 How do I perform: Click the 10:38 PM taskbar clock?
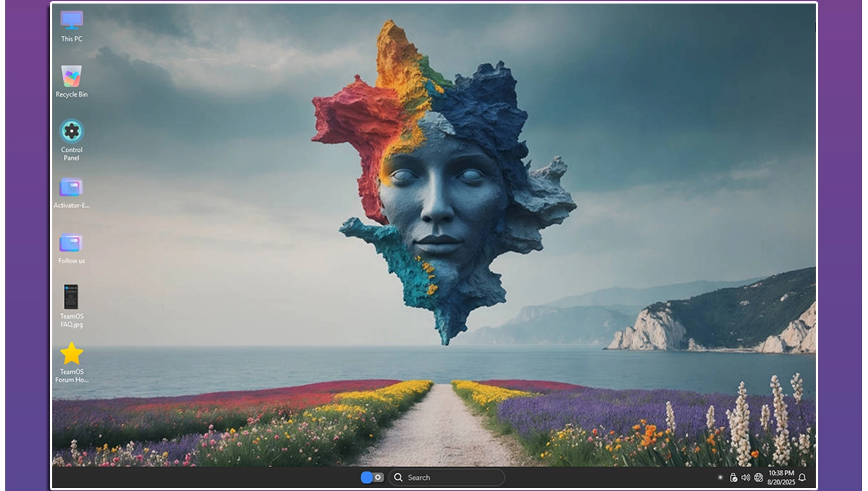click(781, 473)
